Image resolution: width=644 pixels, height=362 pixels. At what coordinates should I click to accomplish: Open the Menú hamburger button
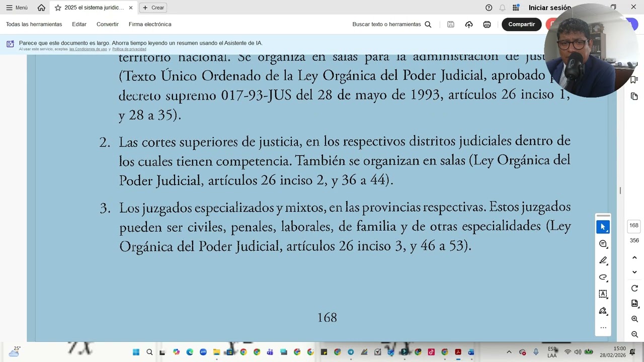point(17,8)
